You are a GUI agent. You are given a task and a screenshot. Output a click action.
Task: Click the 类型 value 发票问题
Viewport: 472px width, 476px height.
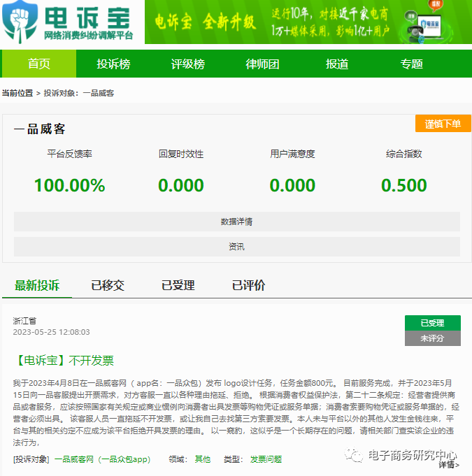pos(266,459)
